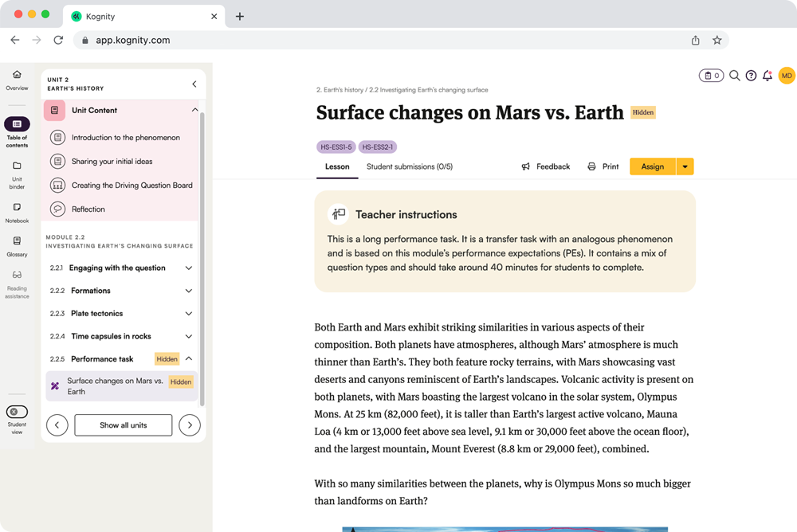
Task: Go to the Overview page
Action: click(x=17, y=77)
